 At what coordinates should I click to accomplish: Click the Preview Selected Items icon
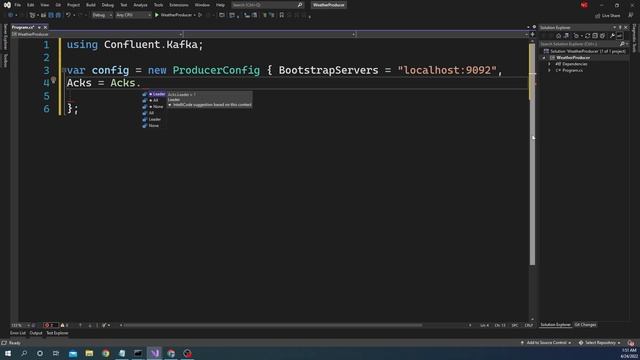coord(620,36)
